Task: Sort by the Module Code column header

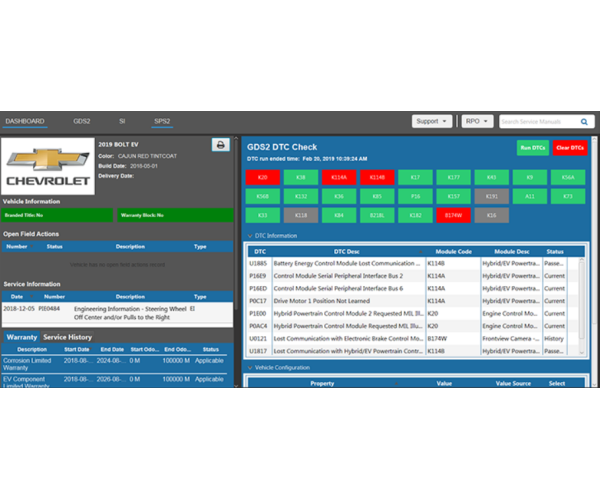Action: click(453, 252)
